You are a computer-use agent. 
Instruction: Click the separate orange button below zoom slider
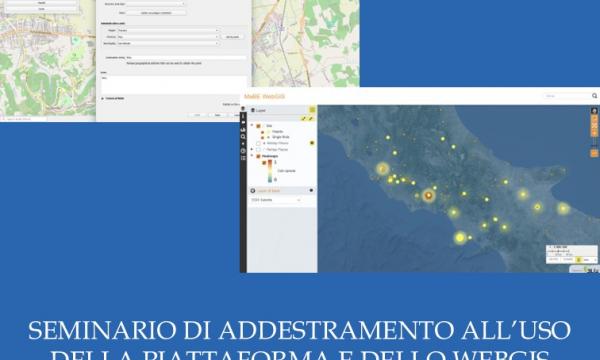594,153
